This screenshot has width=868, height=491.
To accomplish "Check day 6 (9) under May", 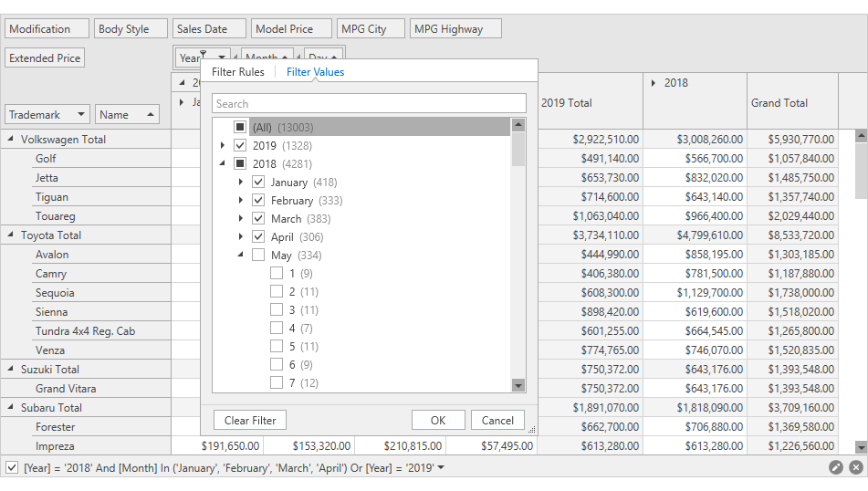I will coord(277,364).
